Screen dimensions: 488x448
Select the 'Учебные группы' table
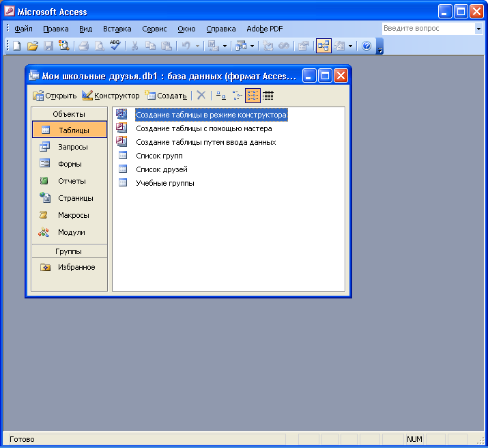click(165, 184)
